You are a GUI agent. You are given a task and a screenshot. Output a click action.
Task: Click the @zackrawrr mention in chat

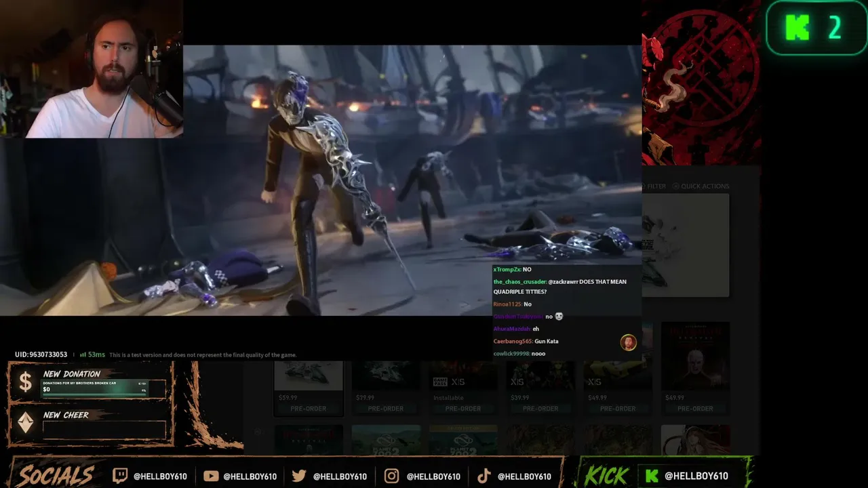click(563, 282)
